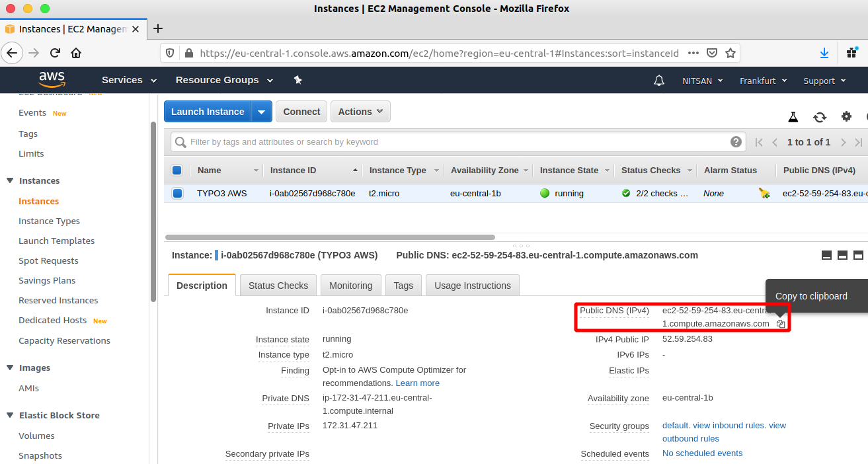Open the Tags tab
Screen dimensions: 868x464
point(403,286)
